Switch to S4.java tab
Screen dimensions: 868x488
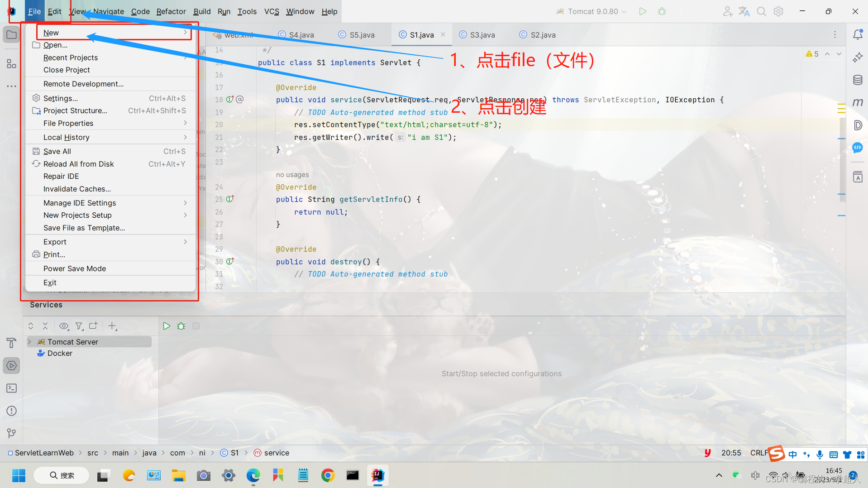296,35
